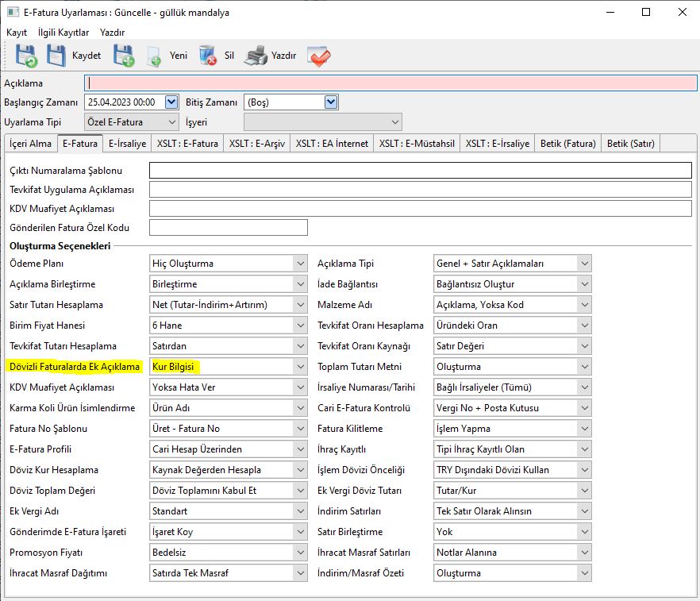The image size is (700, 601).
Task: Click the red checkmark toolbar icon
Action: point(319,56)
